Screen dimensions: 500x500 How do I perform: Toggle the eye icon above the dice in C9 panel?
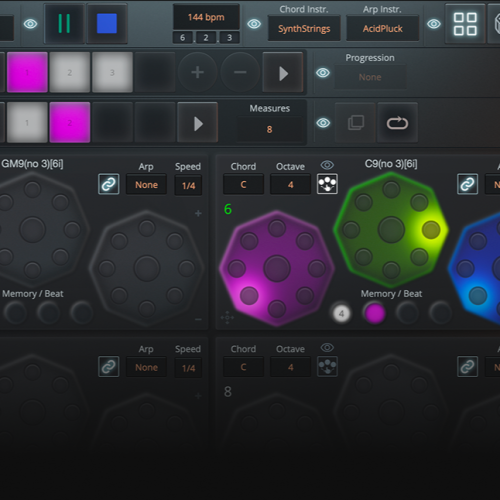[327, 165]
